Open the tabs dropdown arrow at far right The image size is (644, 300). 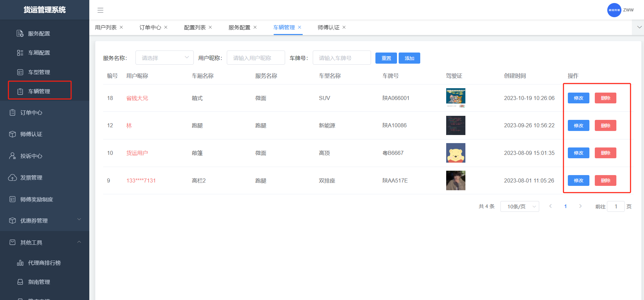(639, 27)
